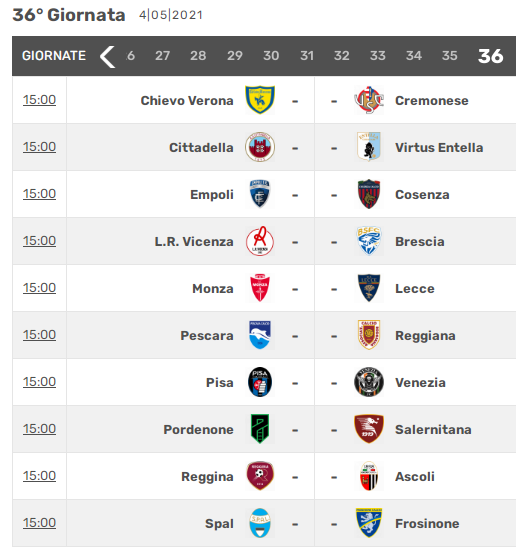
Task: Select the Frosinone club crest
Action: pos(369,523)
